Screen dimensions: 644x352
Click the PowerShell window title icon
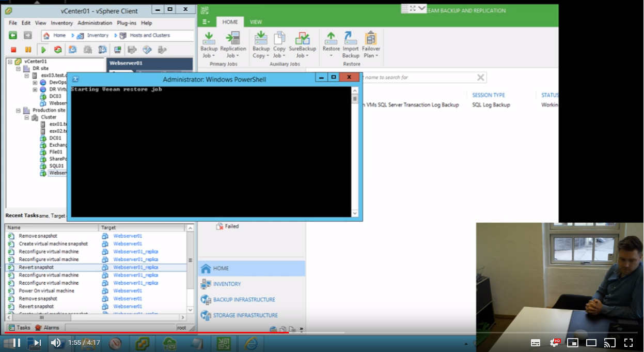pyautogui.click(x=75, y=79)
